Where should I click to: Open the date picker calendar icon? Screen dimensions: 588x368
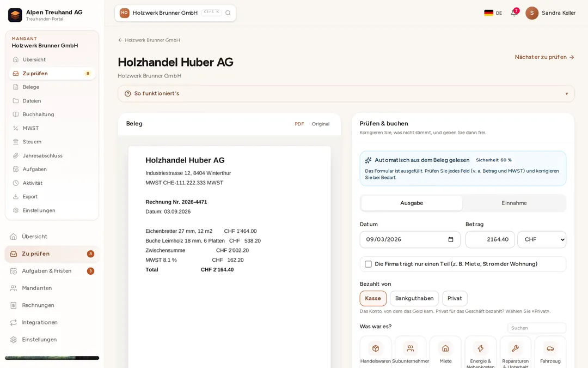point(451,239)
